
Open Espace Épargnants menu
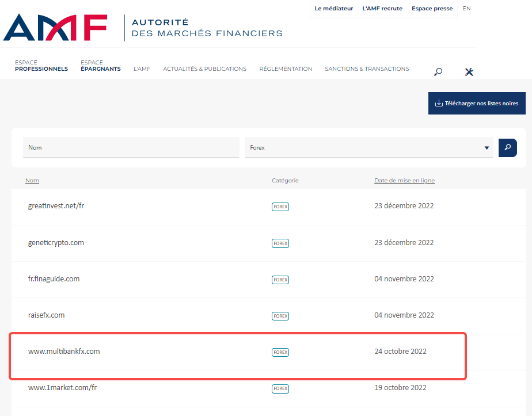pos(101,66)
